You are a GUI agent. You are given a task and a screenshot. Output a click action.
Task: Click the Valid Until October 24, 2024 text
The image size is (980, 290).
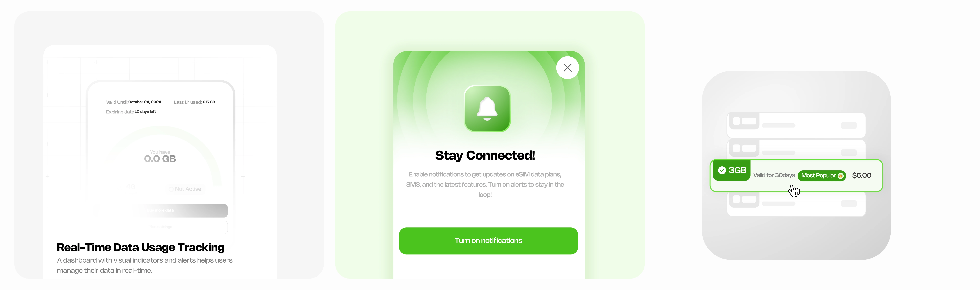[x=133, y=102]
